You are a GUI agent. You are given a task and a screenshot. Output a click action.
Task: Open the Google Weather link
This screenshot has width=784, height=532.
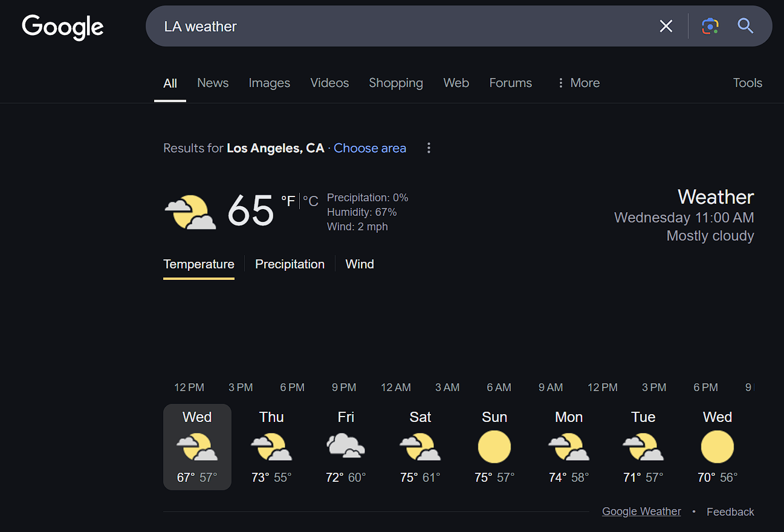point(641,511)
